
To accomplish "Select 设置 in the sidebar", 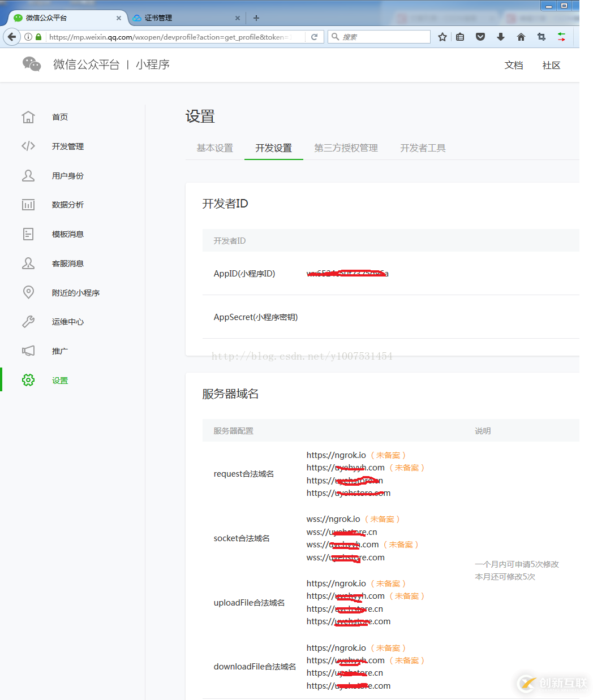I will pyautogui.click(x=60, y=381).
